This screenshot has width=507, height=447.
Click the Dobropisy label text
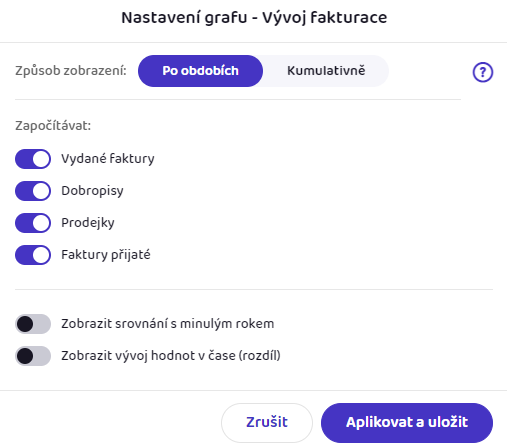point(92,191)
